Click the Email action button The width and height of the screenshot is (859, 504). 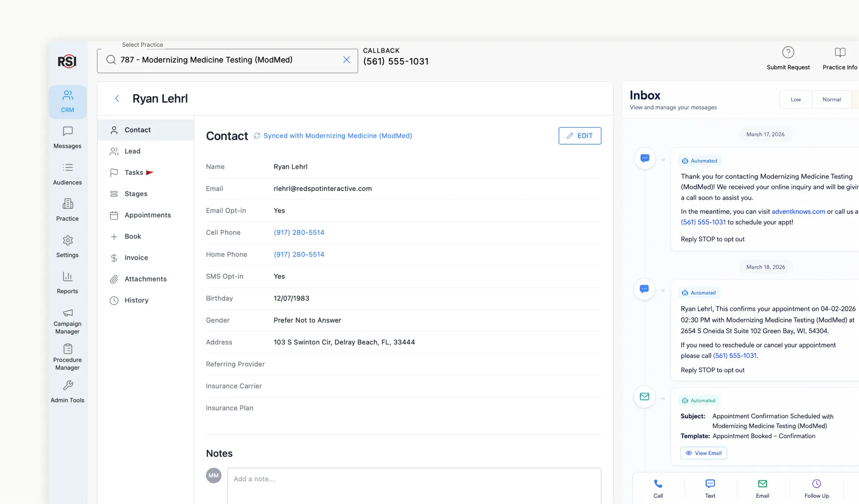pos(762,488)
